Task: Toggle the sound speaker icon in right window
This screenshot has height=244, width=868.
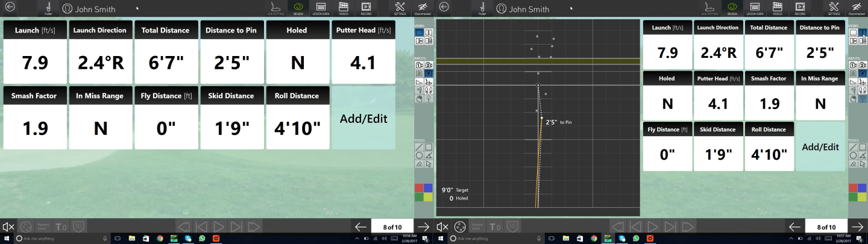Action: pyautogui.click(x=442, y=227)
